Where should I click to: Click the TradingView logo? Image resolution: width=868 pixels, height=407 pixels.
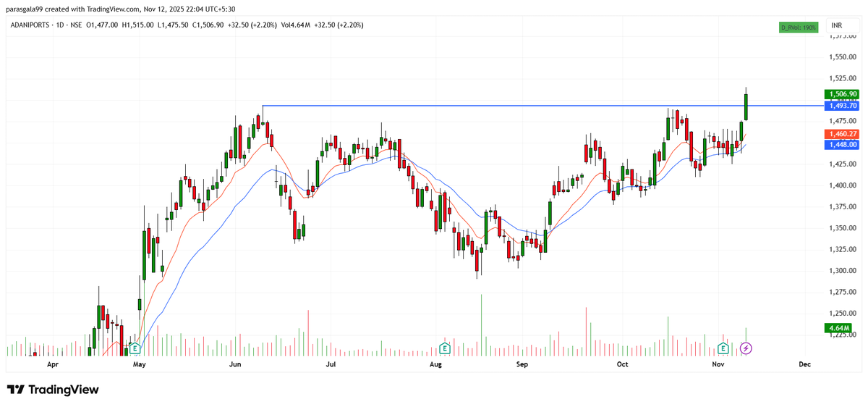(x=53, y=390)
